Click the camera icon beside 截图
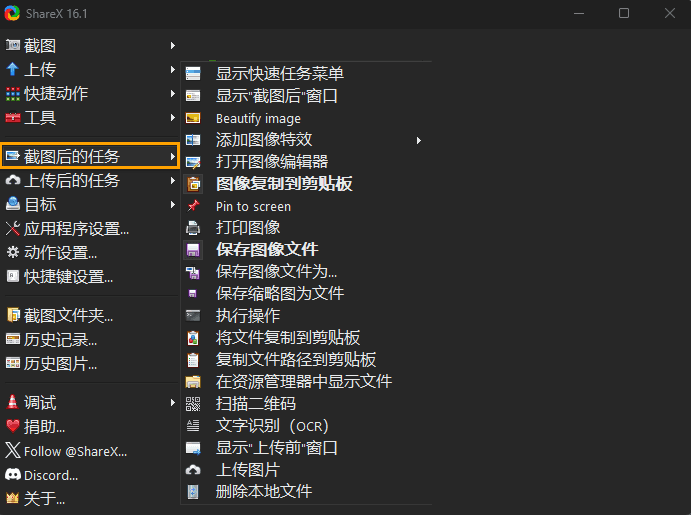691x515 pixels. 13,45
